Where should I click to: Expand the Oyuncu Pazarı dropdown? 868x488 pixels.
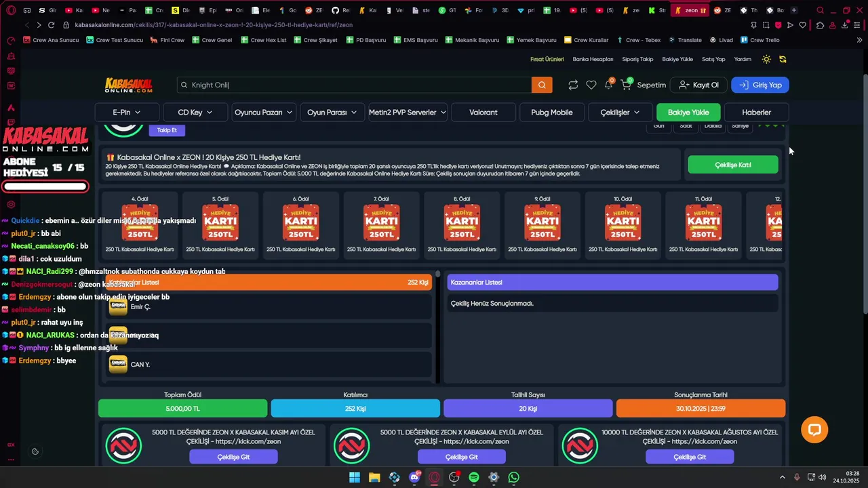[x=263, y=113]
